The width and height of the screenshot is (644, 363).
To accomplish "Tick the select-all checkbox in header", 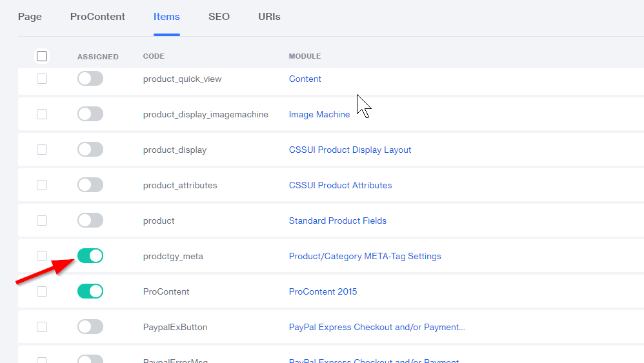I will coord(42,56).
